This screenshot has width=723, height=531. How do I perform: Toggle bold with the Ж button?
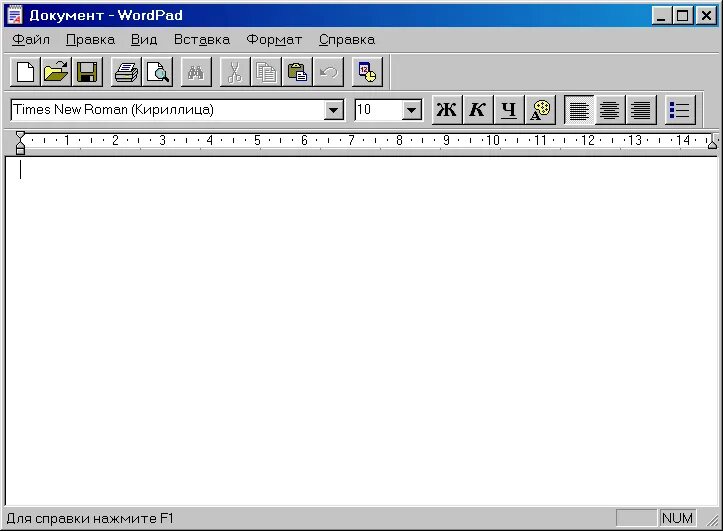tap(446, 110)
